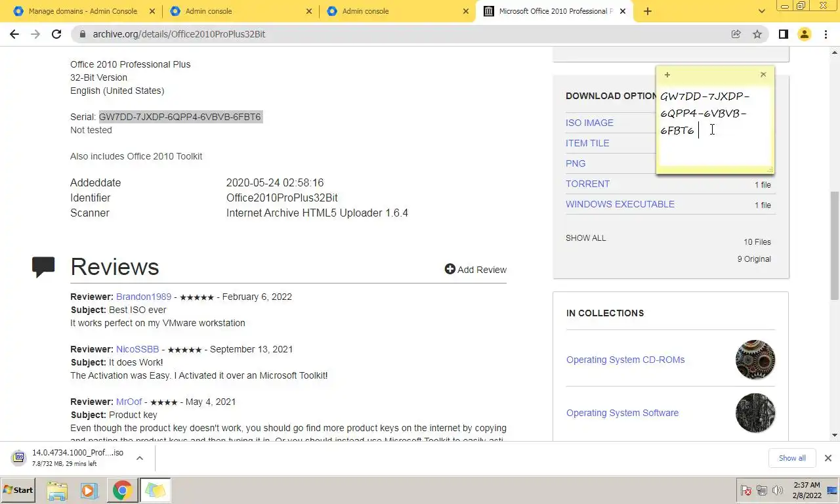Click the Operating System CD-ROMs gear thumbnail
This screenshot has height=504, width=840.
click(x=755, y=360)
